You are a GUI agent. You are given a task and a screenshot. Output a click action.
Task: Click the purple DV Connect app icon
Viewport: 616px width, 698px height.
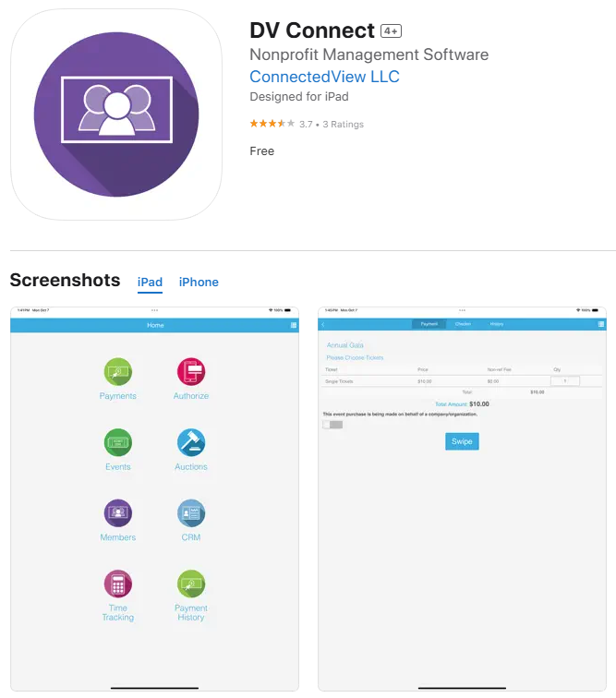coord(116,114)
